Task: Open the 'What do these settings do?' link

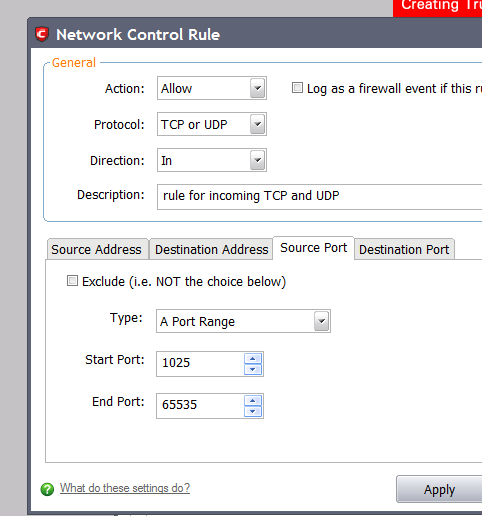Action: coord(125,488)
